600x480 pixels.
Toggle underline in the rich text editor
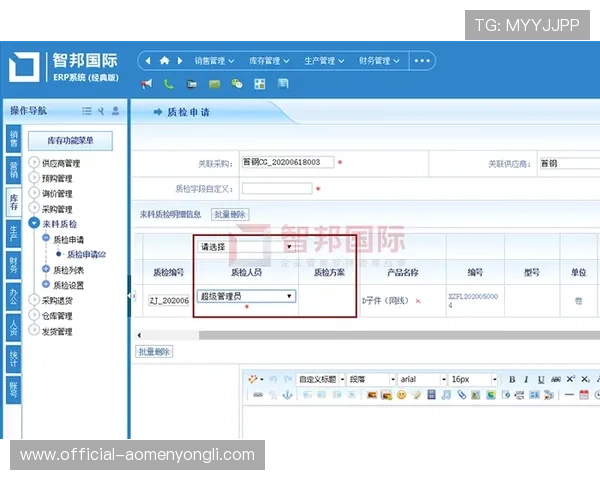pos(541,379)
